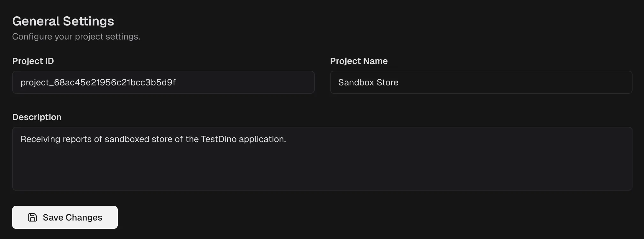Viewport: 644px width, 239px height.
Task: Click the Project ID label
Action: coord(33,61)
